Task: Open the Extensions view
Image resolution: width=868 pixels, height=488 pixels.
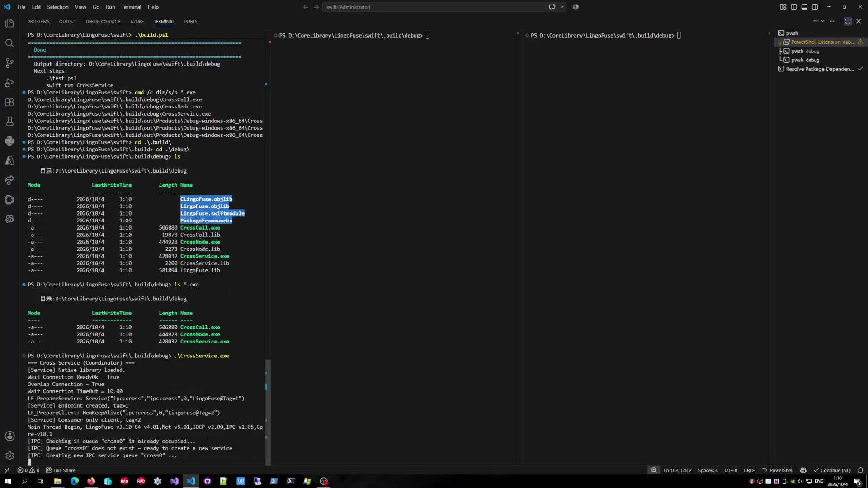Action: [9, 102]
